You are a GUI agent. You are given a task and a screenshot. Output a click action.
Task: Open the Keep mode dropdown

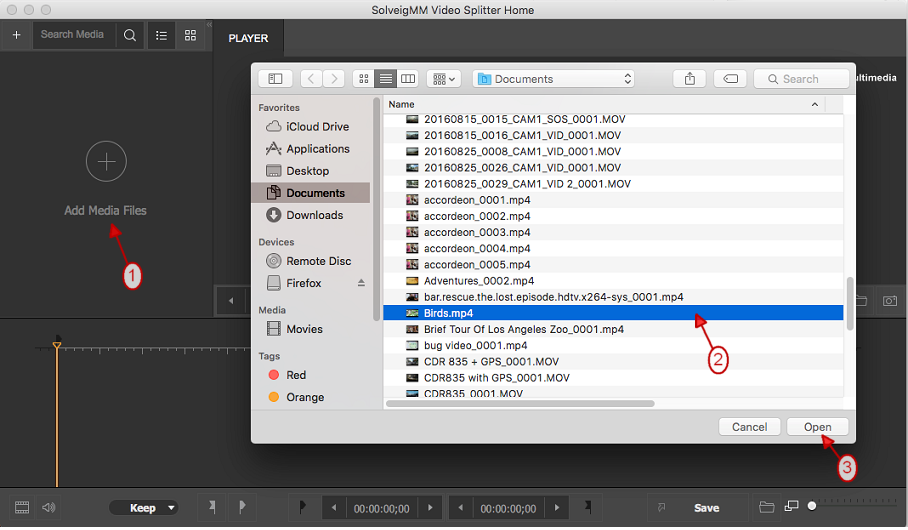[144, 508]
